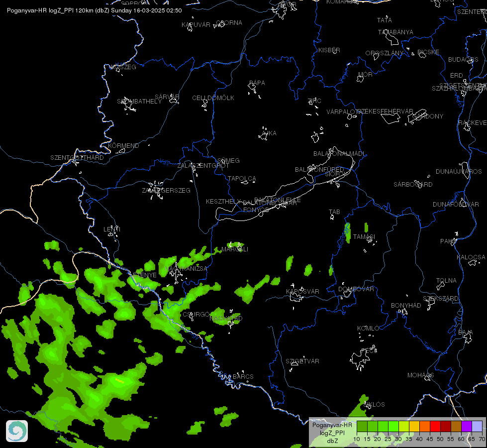Pick the orange 40-45 dBZ legend swatch
This screenshot has width=487, height=448.
click(x=425, y=426)
